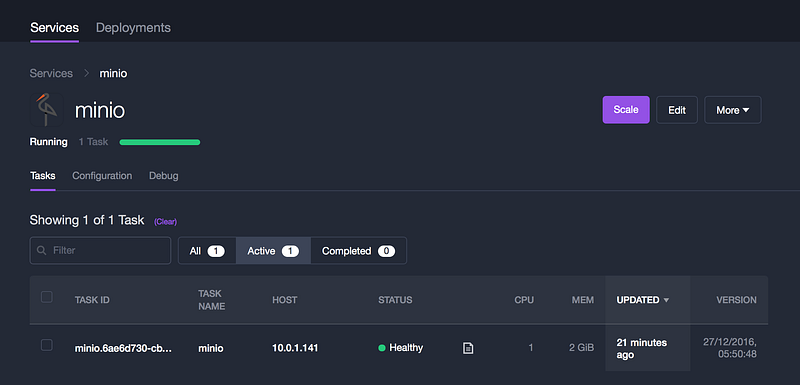Click version 27/12/2016, 05:50:48
The image size is (800, 385).
730,348
